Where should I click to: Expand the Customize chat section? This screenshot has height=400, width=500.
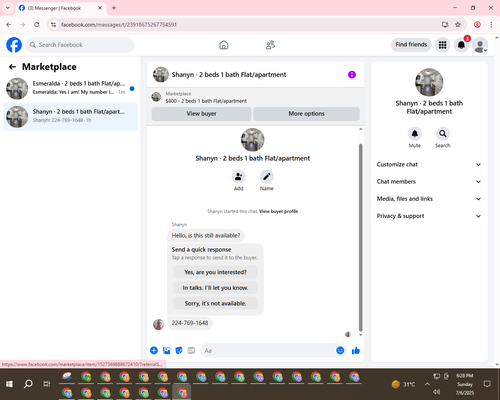[x=429, y=164]
